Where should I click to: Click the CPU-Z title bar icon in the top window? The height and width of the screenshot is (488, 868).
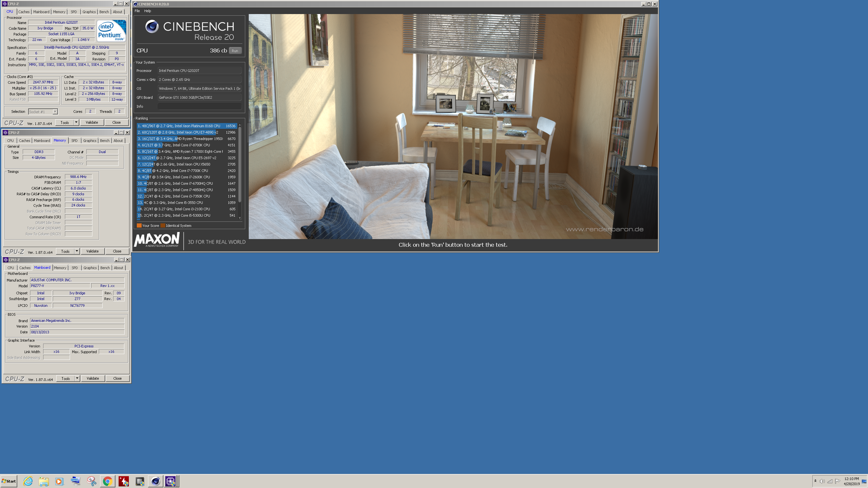(5, 4)
